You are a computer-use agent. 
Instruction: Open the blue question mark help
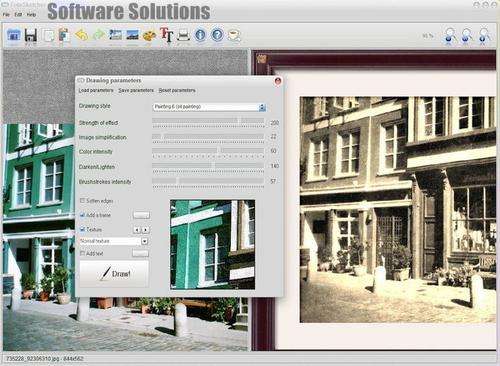pos(217,35)
